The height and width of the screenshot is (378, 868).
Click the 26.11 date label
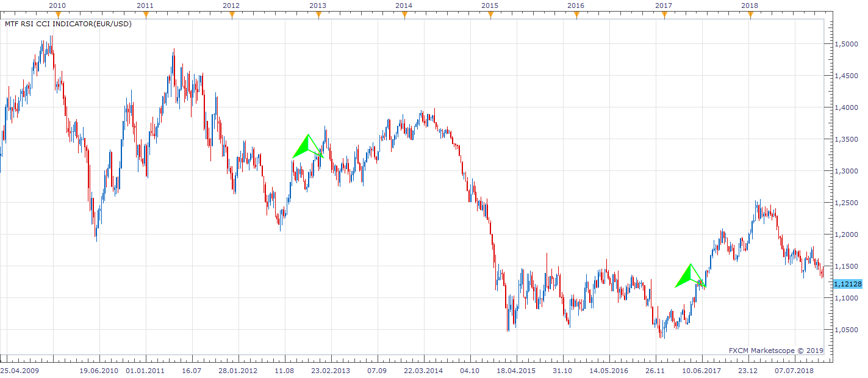[655, 371]
